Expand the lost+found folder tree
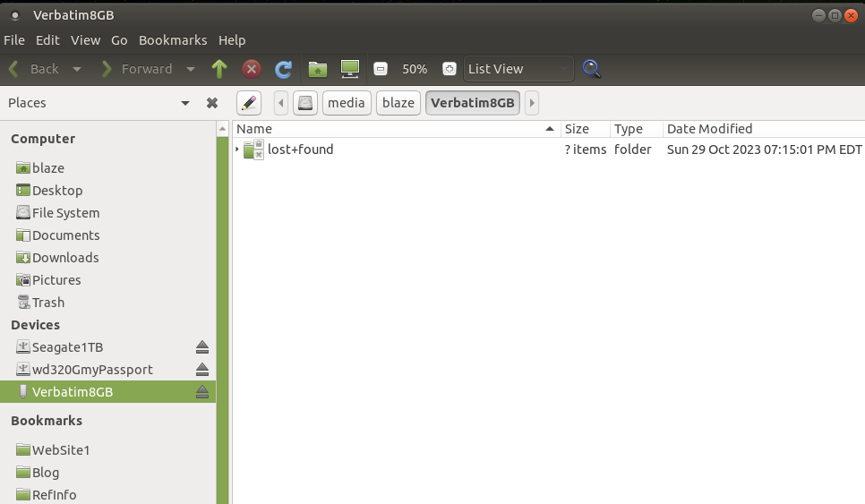 click(x=237, y=149)
